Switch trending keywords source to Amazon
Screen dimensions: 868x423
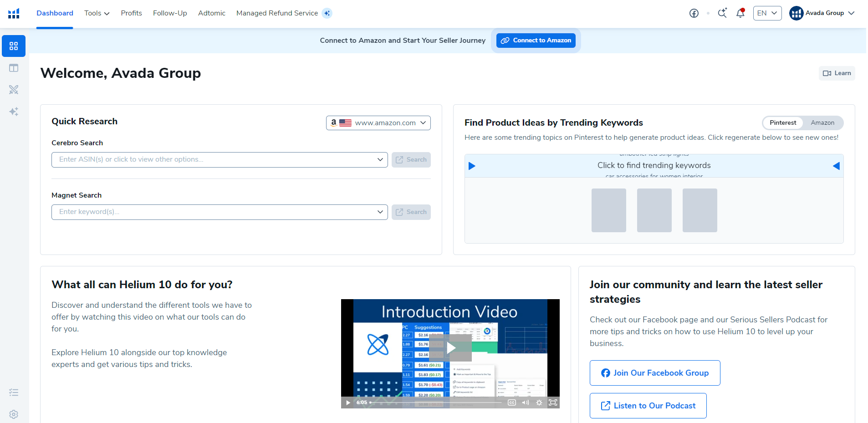[x=822, y=122]
